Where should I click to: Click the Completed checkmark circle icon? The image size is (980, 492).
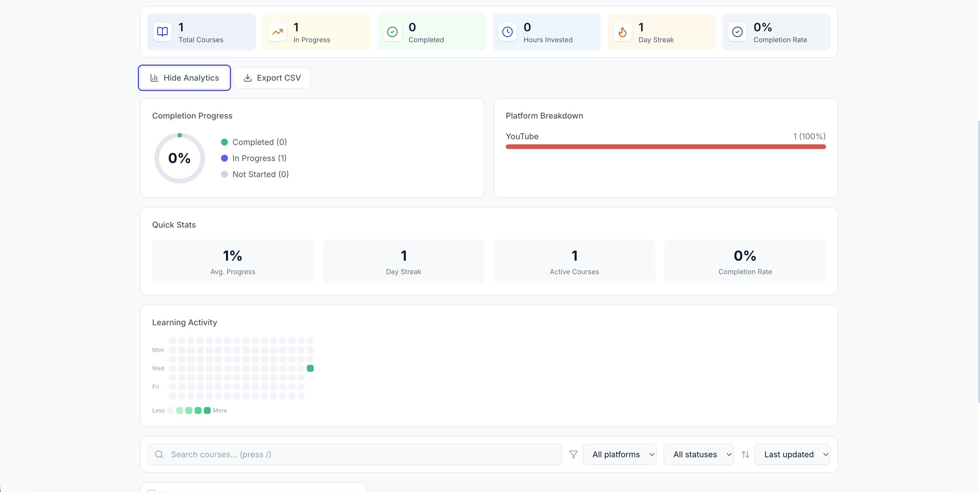point(392,32)
